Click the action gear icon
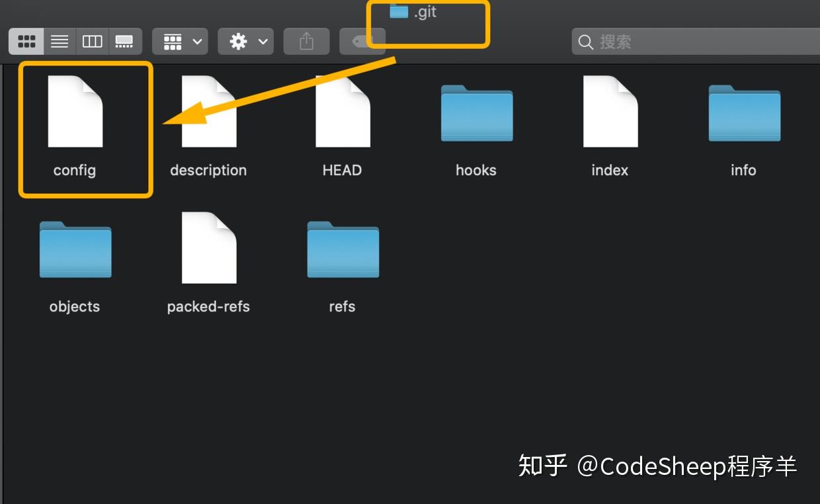820x504 pixels. (238, 41)
